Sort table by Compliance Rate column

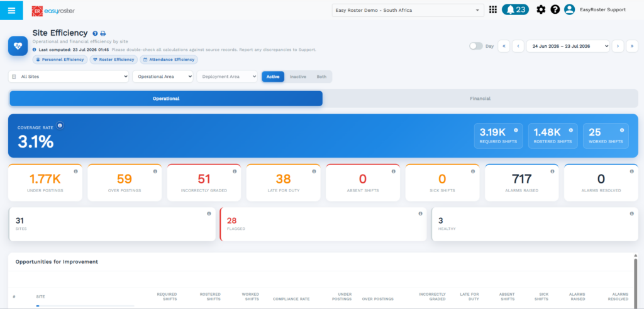[x=291, y=299]
